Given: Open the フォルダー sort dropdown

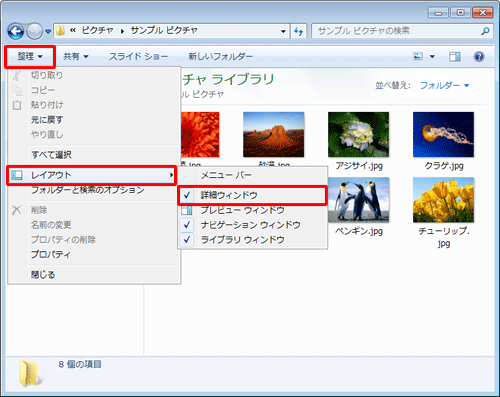Looking at the screenshot, I should click(x=444, y=86).
